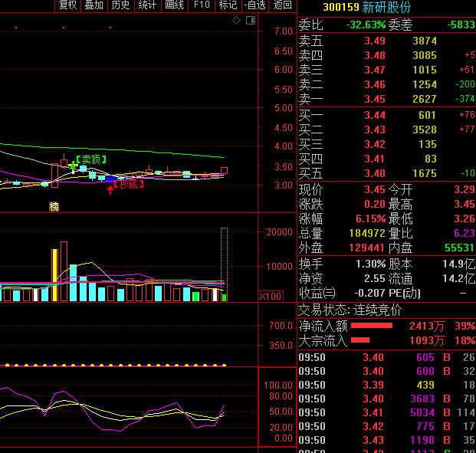Click the 总量 184972 value
The height and width of the screenshot is (453, 476).
(367, 233)
